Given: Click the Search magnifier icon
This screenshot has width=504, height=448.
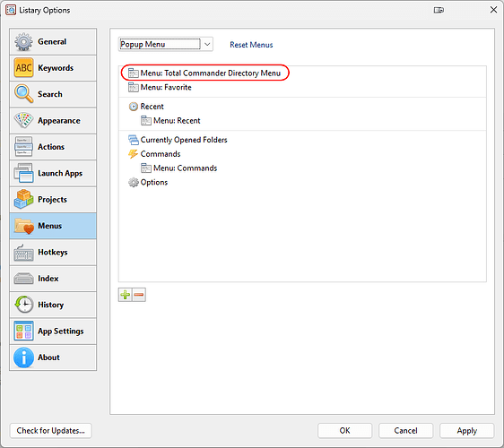Looking at the screenshot, I should (23, 94).
